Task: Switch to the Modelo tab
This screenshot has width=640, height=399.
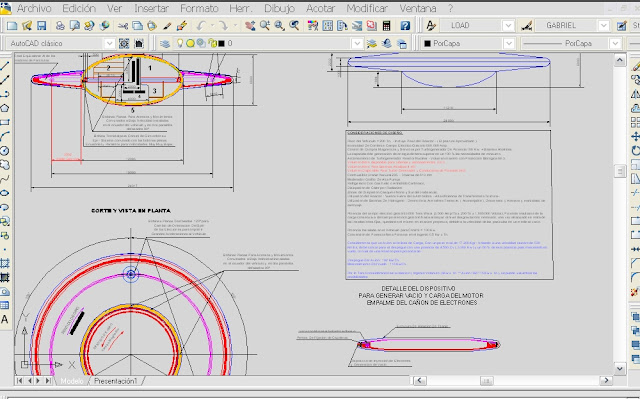Action: (x=72, y=381)
